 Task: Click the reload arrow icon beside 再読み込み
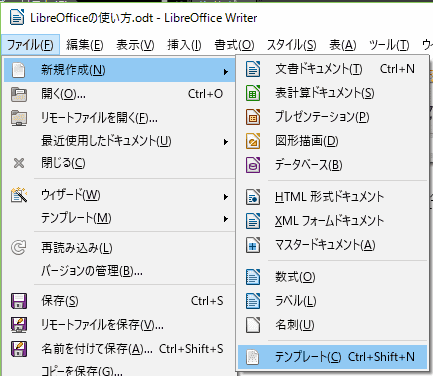pos(18,248)
